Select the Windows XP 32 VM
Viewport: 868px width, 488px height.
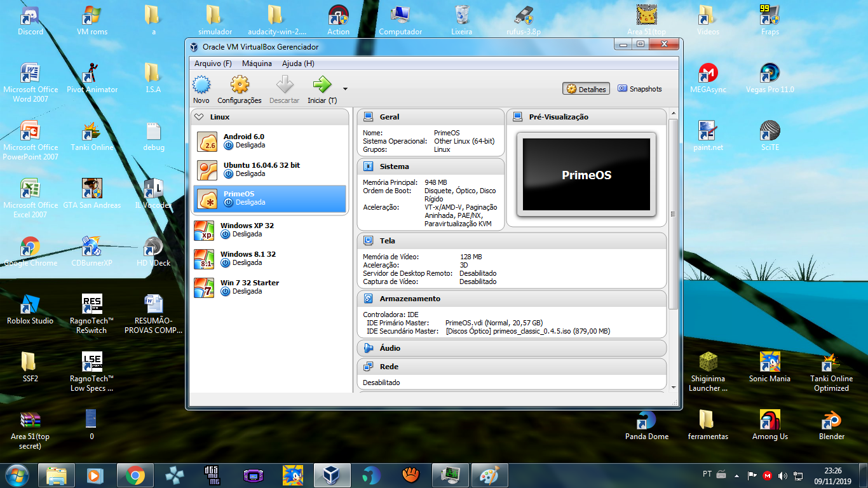pos(270,230)
